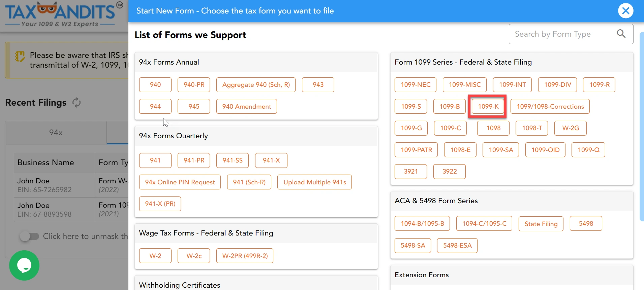
Task: Choose Form 1098-T
Action: point(532,128)
